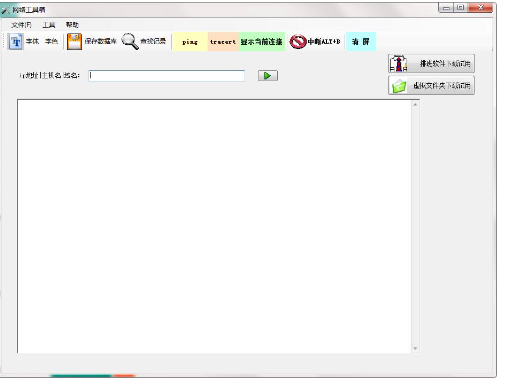
Task: Focus the IP address/hostname input field
Action: point(167,76)
